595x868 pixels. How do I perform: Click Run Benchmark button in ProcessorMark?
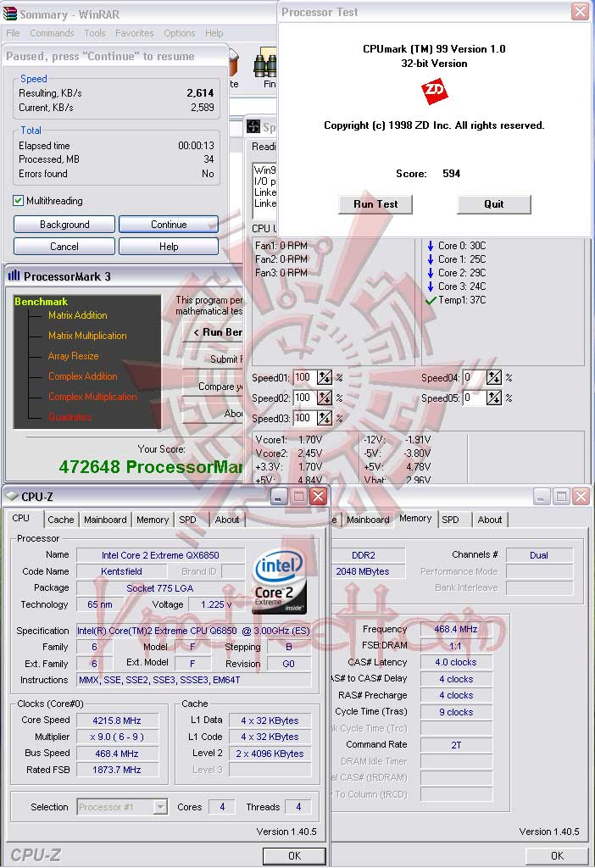point(213,332)
